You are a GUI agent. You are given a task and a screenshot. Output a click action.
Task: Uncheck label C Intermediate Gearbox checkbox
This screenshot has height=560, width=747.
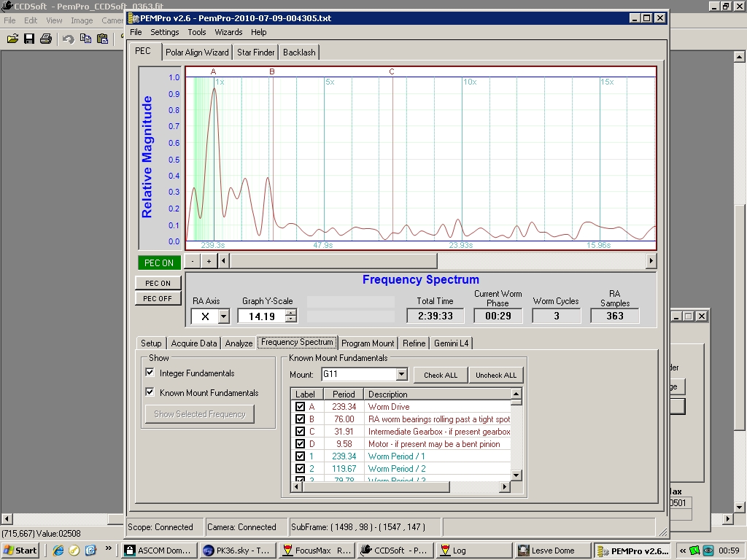click(x=300, y=431)
